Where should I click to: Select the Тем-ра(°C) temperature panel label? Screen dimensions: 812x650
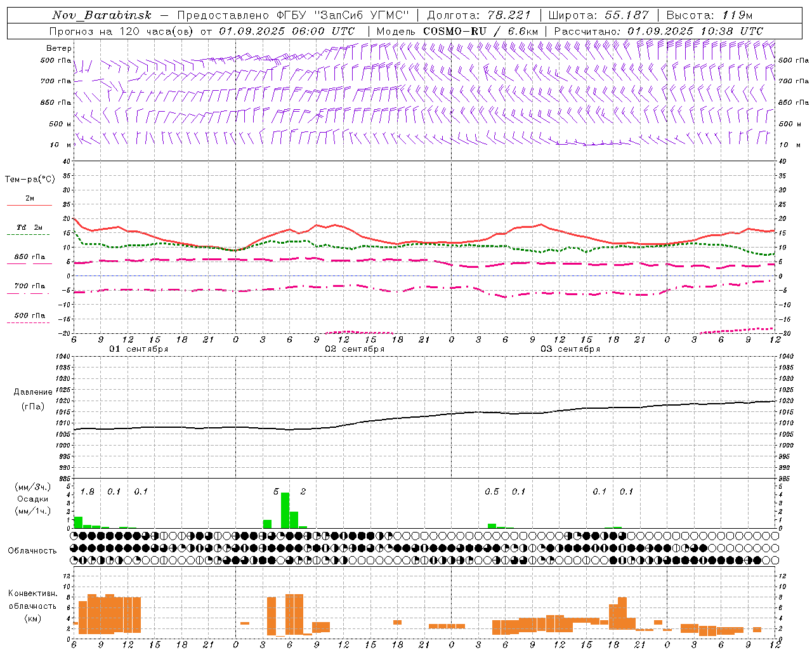30,180
